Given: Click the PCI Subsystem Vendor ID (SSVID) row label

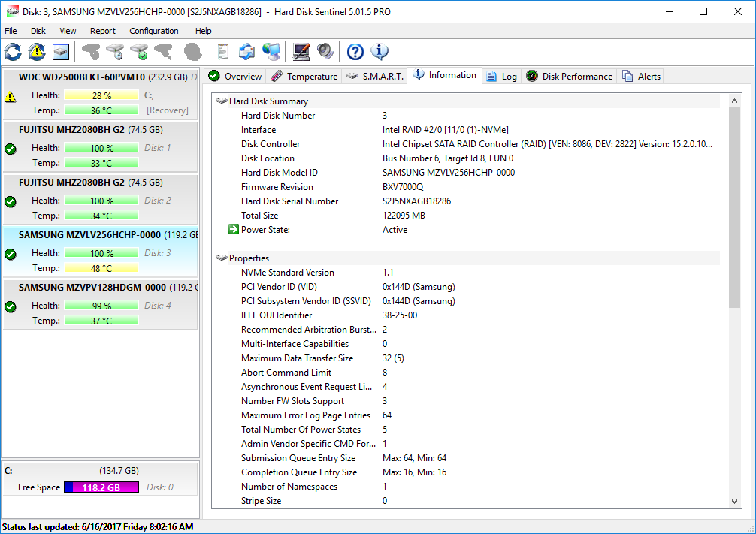Looking at the screenshot, I should [306, 301].
